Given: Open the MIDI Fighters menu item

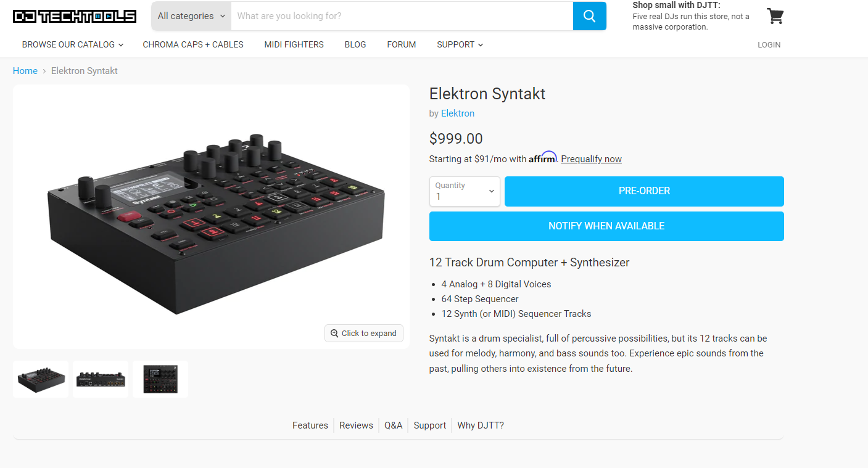Looking at the screenshot, I should [294, 44].
